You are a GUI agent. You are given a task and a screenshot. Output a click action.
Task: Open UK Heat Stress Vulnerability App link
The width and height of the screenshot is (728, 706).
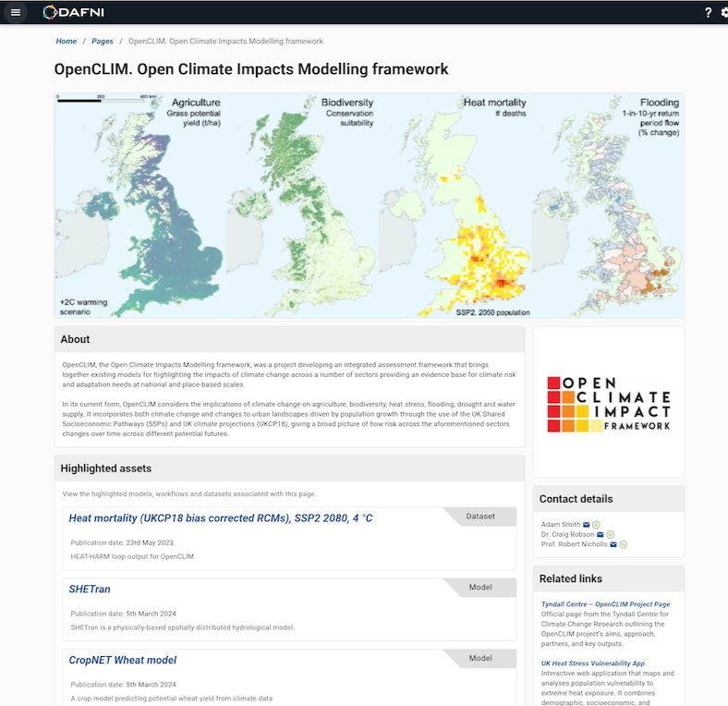593,663
